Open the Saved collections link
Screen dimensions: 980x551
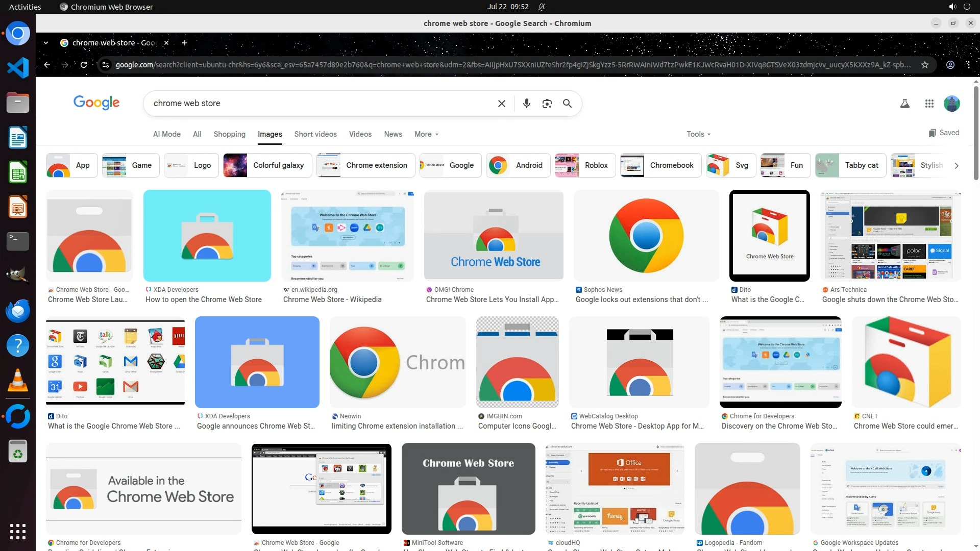point(944,133)
